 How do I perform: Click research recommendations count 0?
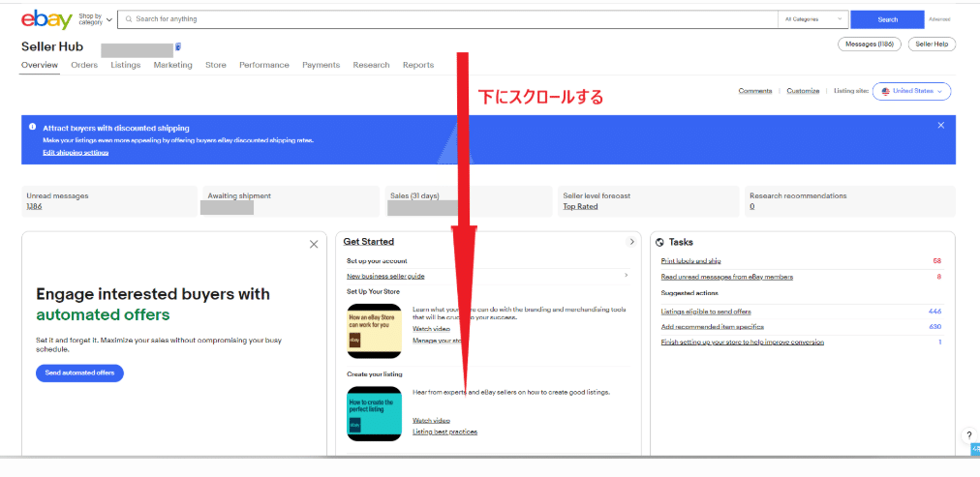pos(751,206)
